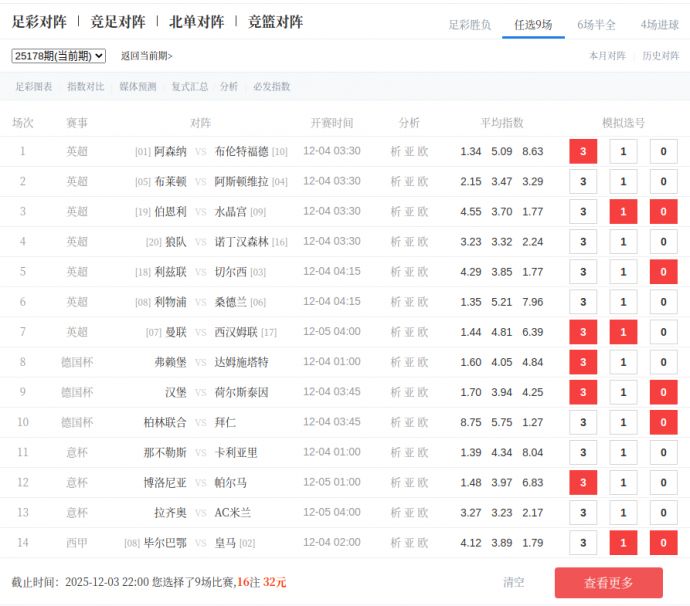
Task: Toggle pick 1 for 曼联 vs 西汉姆联
Action: (x=623, y=332)
